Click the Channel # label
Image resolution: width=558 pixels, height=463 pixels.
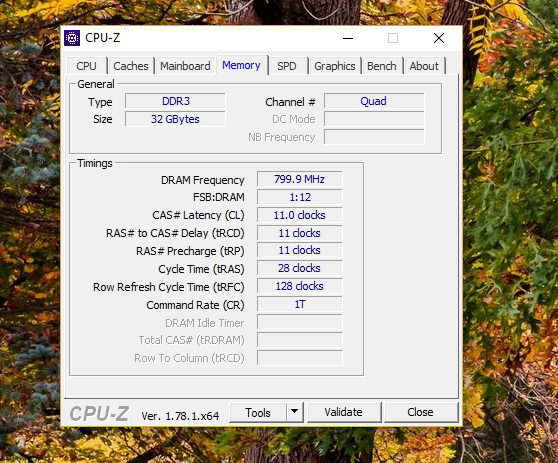click(290, 102)
